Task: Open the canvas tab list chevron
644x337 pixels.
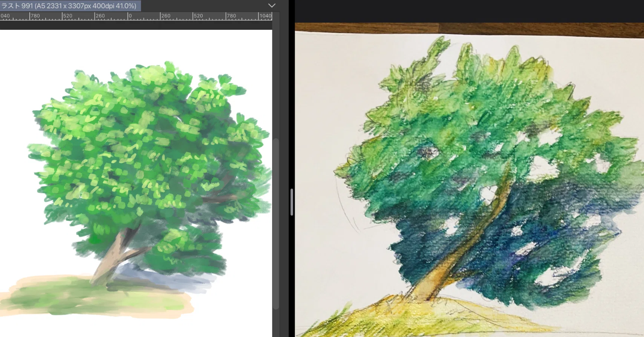Action: (x=272, y=6)
